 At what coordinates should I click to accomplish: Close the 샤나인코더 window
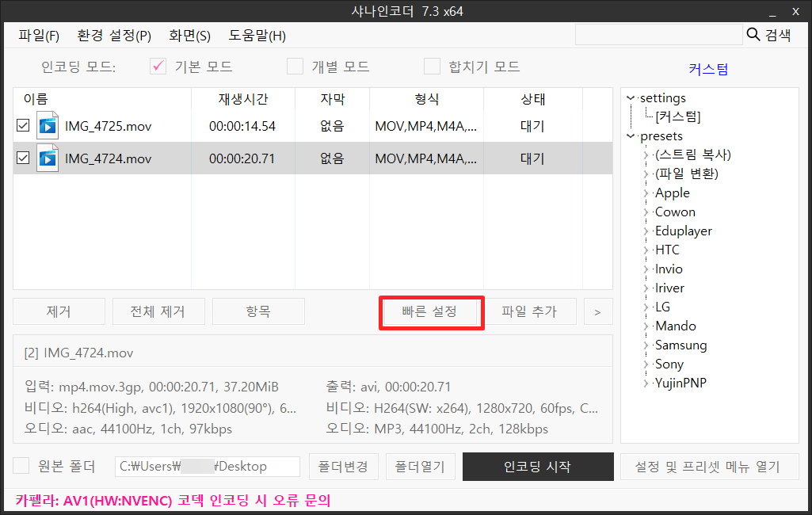[x=796, y=11]
